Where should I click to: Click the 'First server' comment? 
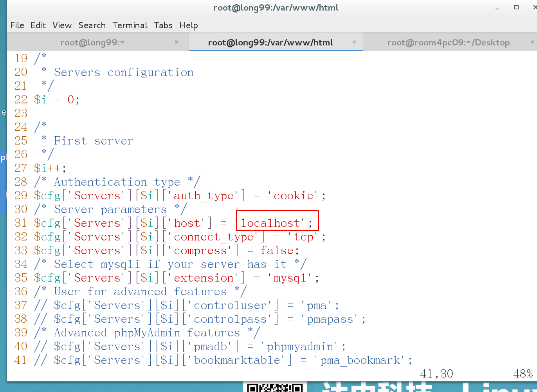(94, 141)
